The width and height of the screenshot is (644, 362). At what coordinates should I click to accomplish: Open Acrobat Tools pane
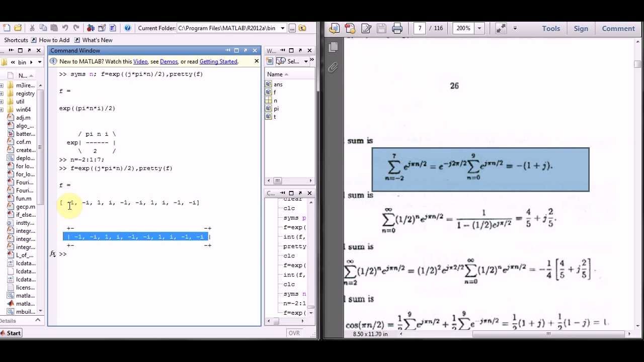551,29
